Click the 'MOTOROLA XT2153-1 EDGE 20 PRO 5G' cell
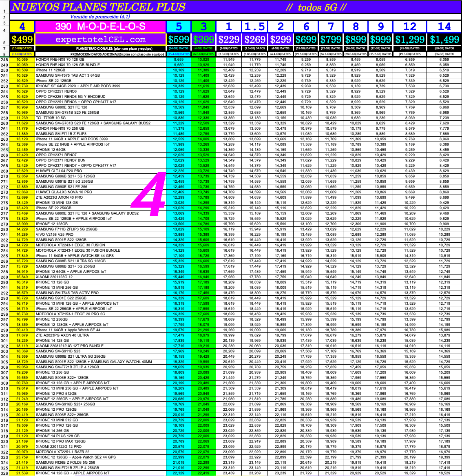Image resolution: width=462 pixels, height=476 pixels. click(100, 314)
